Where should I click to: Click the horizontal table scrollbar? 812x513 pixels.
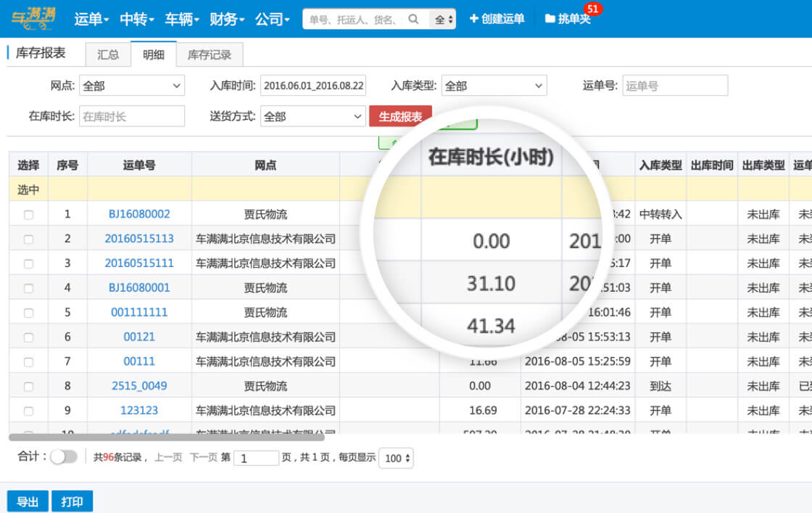pyautogui.click(x=167, y=437)
